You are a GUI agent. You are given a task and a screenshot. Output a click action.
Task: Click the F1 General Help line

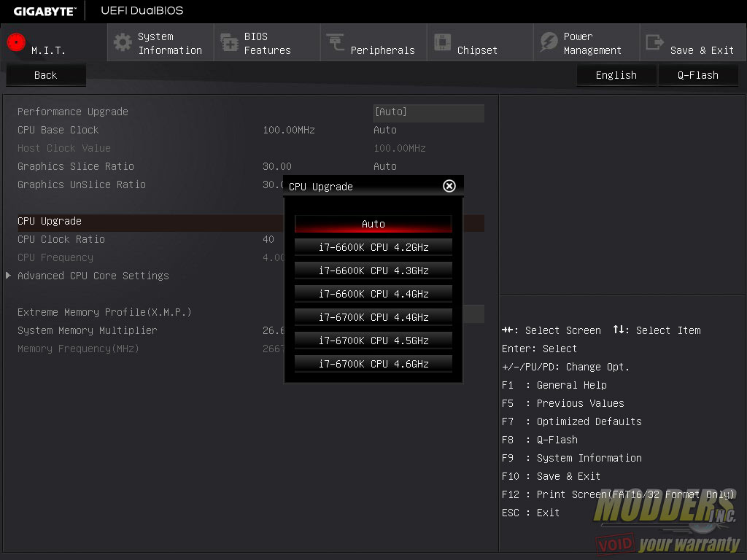554,385
